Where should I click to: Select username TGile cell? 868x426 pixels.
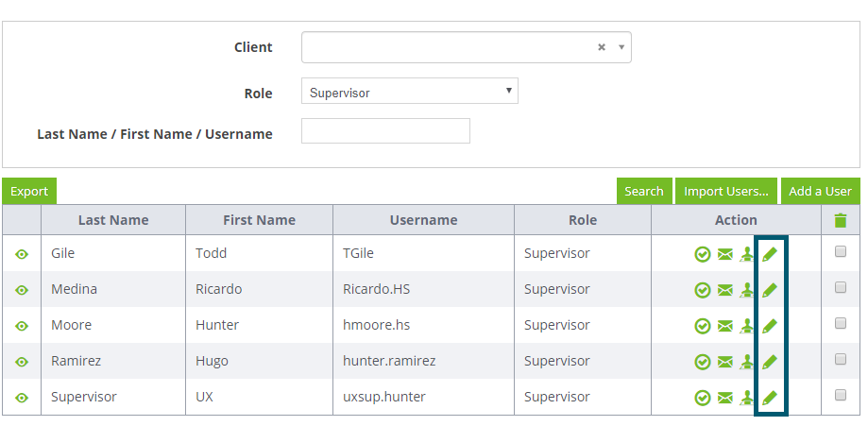tap(423, 253)
